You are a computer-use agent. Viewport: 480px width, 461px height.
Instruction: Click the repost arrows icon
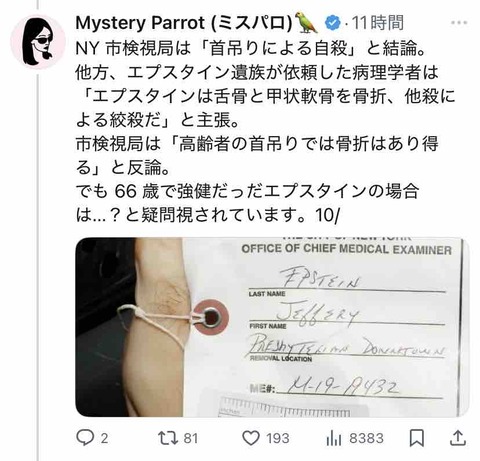pos(168,438)
